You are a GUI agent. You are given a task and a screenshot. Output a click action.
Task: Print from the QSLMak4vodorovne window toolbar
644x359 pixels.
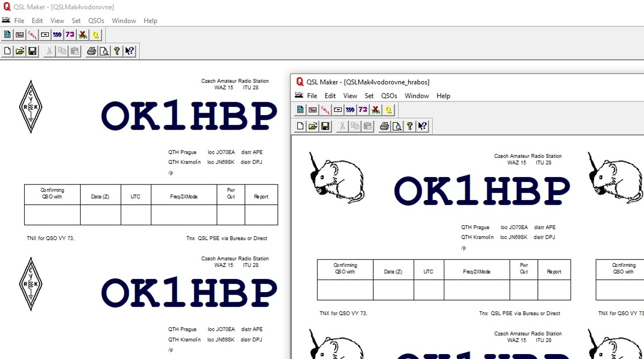(x=91, y=51)
